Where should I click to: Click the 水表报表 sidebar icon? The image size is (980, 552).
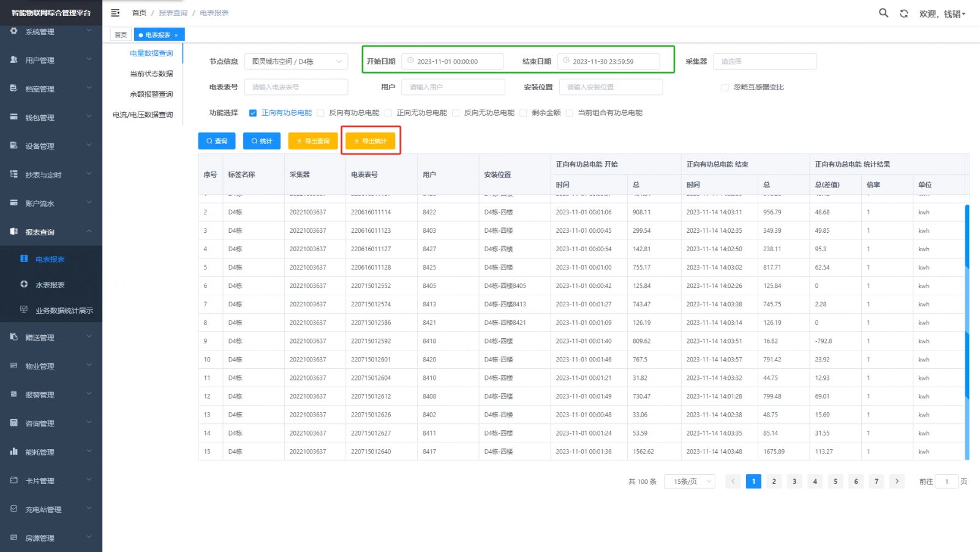tap(24, 284)
